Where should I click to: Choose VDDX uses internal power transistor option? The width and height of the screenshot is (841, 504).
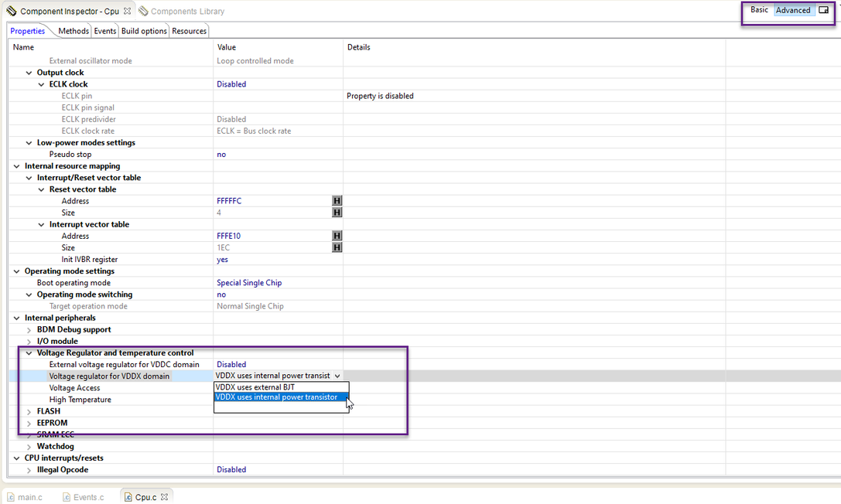point(282,397)
